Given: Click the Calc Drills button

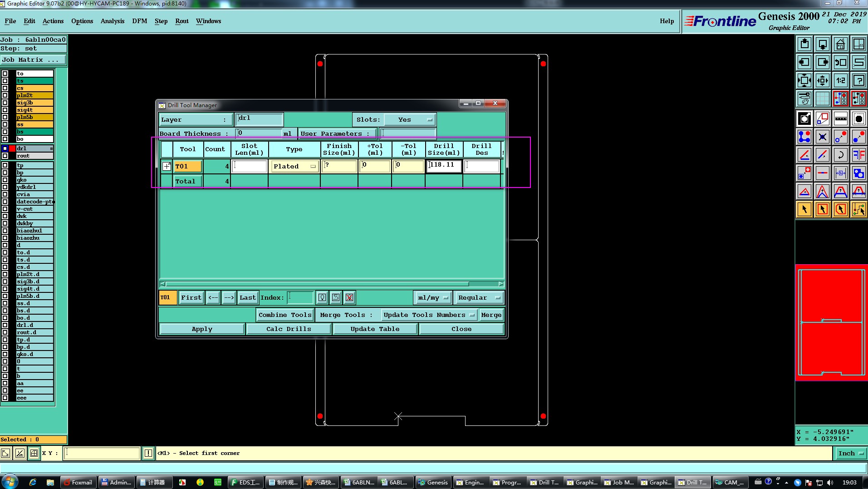Looking at the screenshot, I should point(289,329).
